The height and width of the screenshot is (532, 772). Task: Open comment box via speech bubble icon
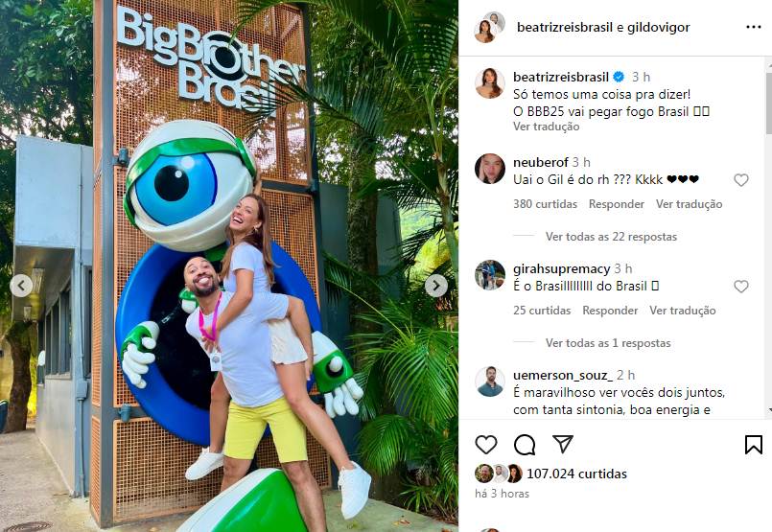(x=525, y=445)
